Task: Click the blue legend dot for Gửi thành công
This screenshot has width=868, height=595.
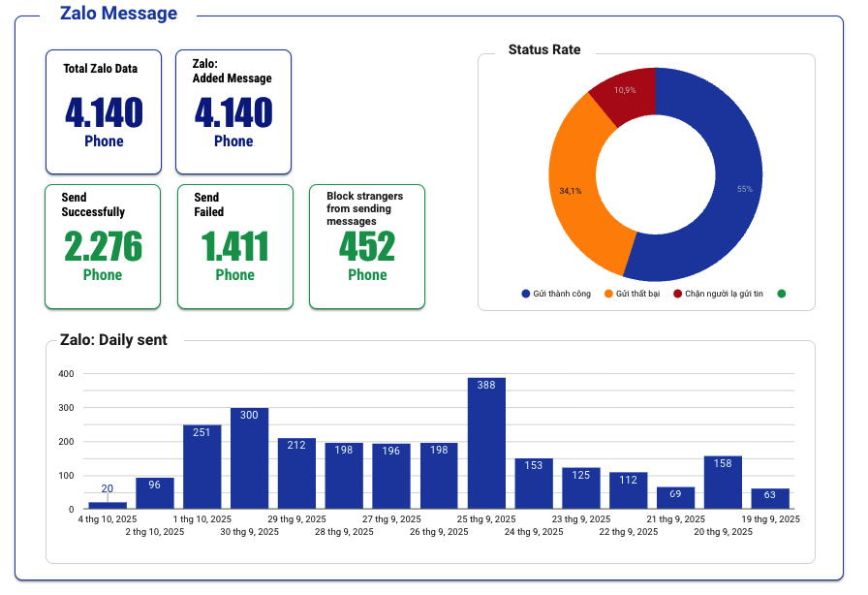Action: tap(526, 294)
